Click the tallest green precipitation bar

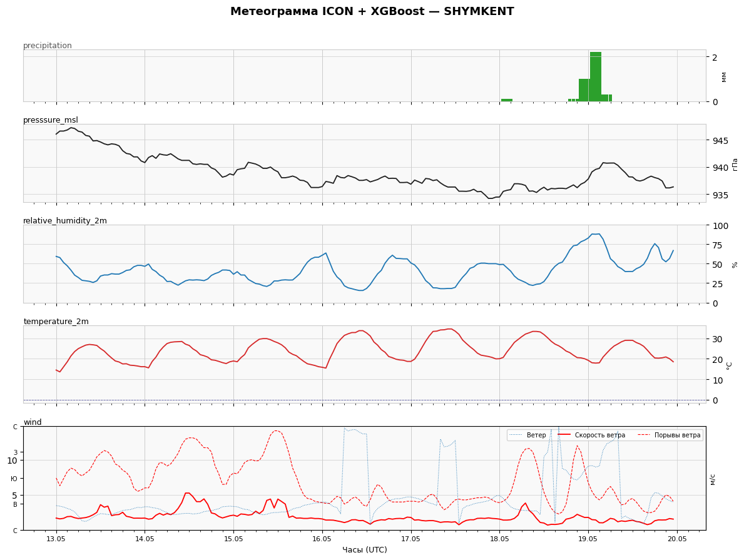[596, 76]
